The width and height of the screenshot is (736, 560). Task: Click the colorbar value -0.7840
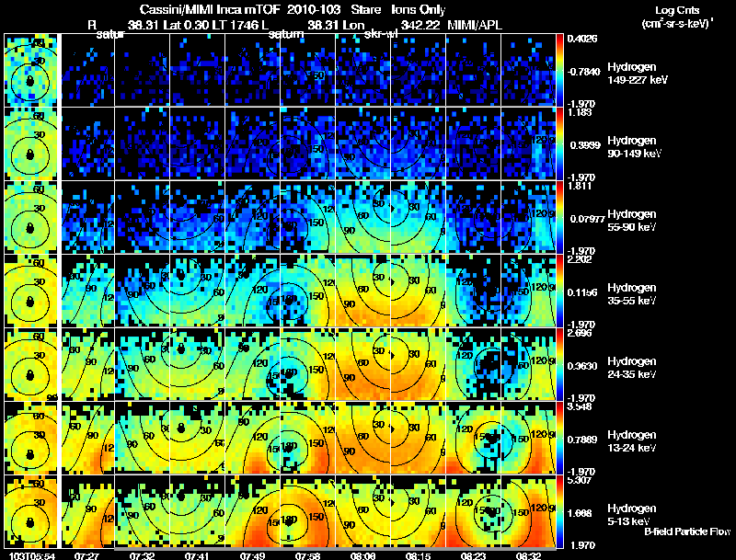pos(583,72)
